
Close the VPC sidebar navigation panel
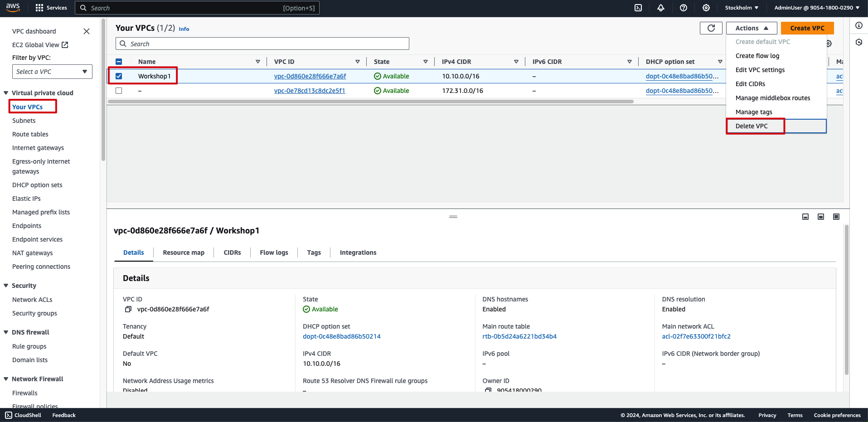tap(87, 31)
